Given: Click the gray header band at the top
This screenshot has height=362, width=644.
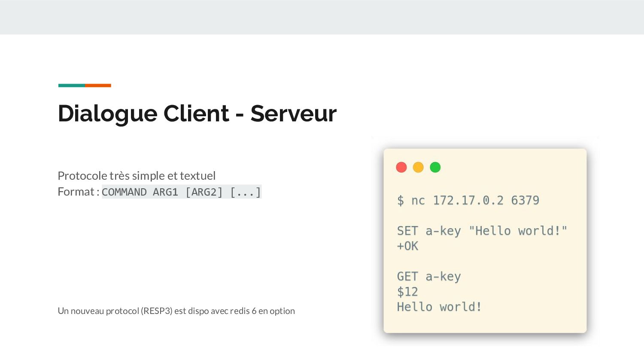Looking at the screenshot, I should 322,17.
